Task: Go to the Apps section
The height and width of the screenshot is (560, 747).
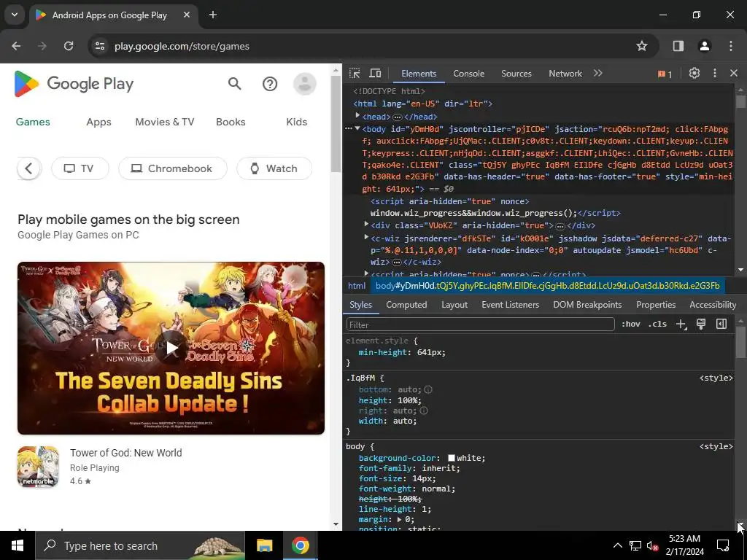Action: pos(98,122)
